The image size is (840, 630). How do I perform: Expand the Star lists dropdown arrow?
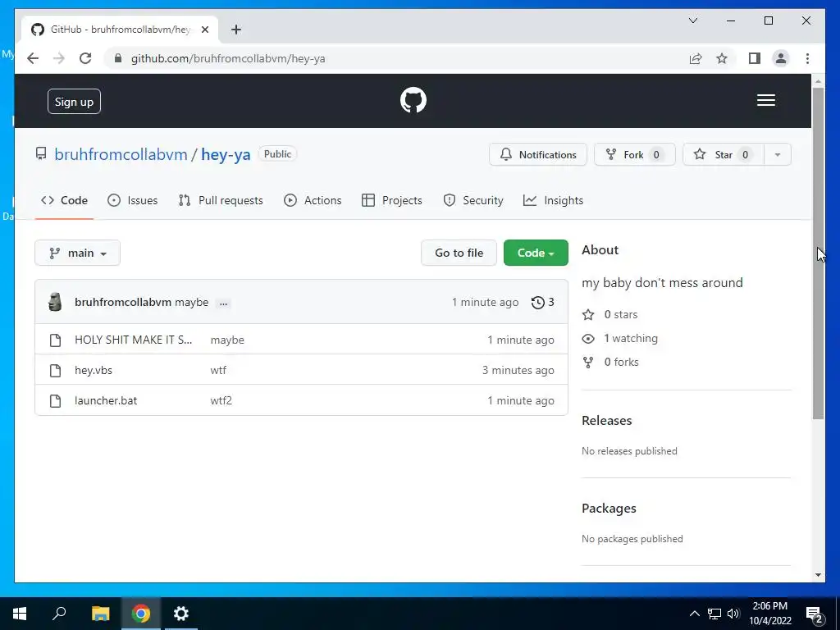point(778,155)
